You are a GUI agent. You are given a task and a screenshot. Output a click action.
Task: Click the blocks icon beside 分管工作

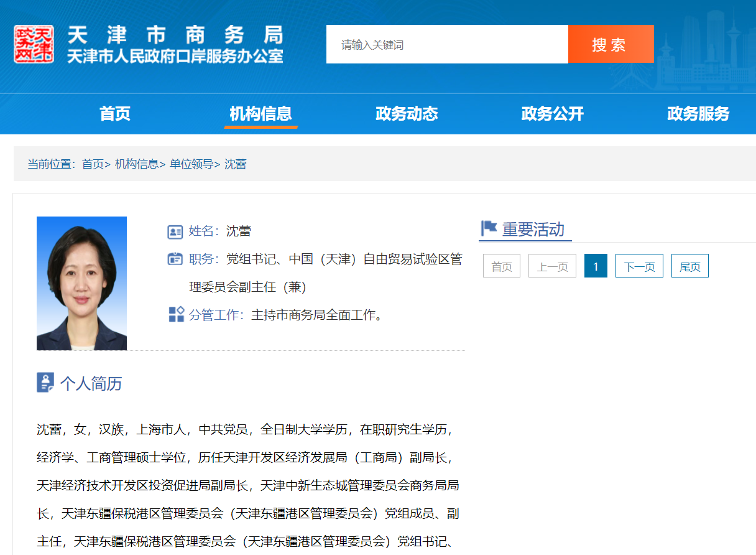[x=177, y=315]
